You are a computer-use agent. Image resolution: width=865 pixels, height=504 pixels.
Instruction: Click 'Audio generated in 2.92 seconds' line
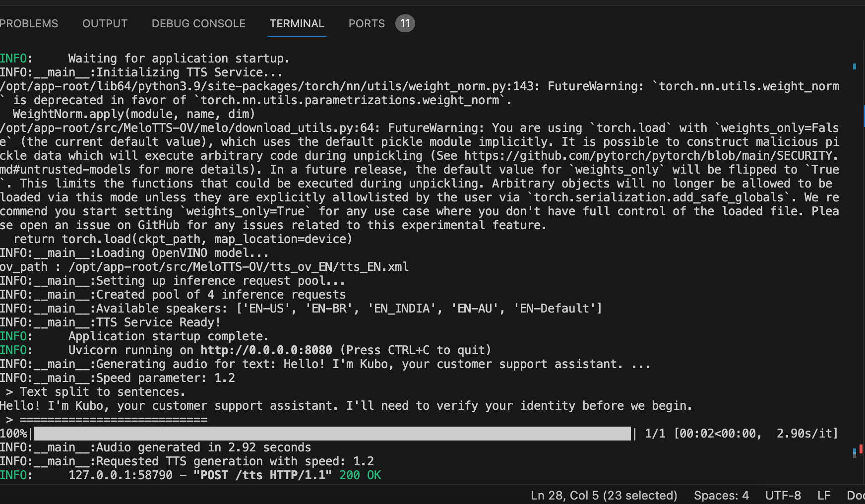(x=156, y=447)
